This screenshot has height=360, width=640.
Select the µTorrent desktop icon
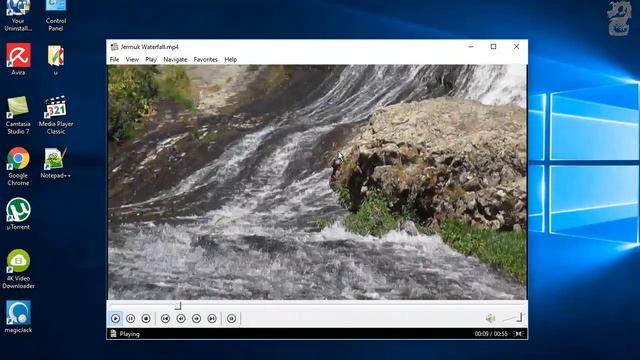pos(18,214)
